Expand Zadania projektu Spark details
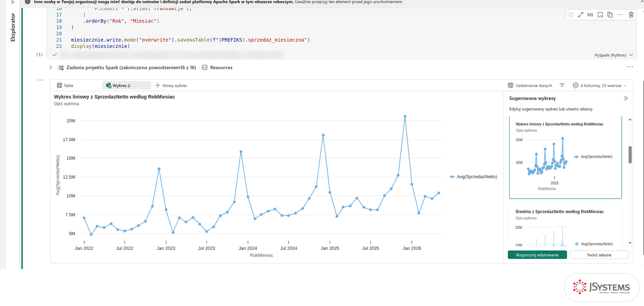This screenshot has height=306, width=644. click(51, 68)
